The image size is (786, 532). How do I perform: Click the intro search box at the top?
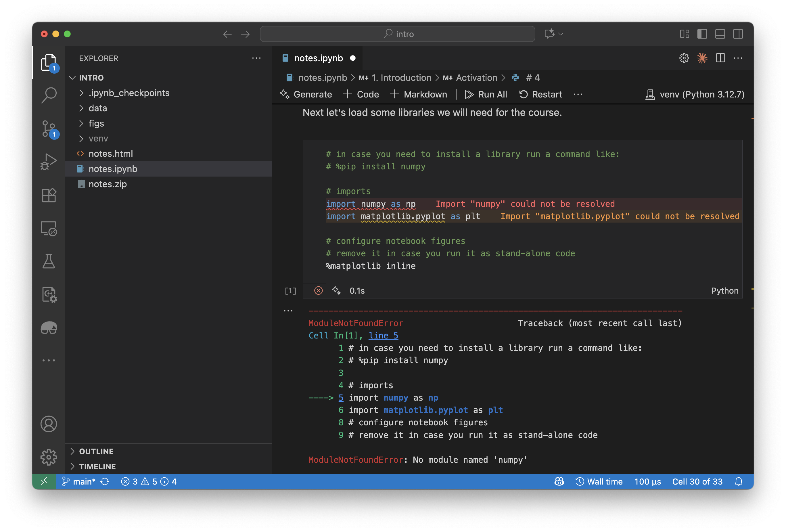tap(397, 34)
